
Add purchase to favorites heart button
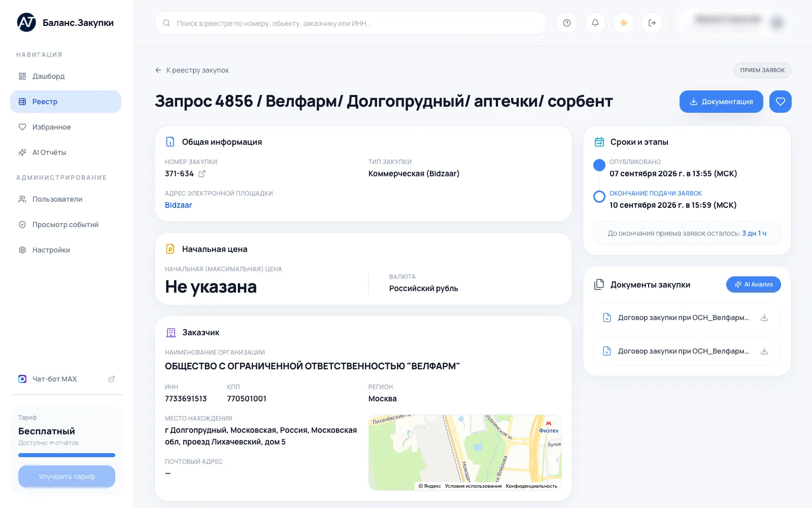coord(781,102)
